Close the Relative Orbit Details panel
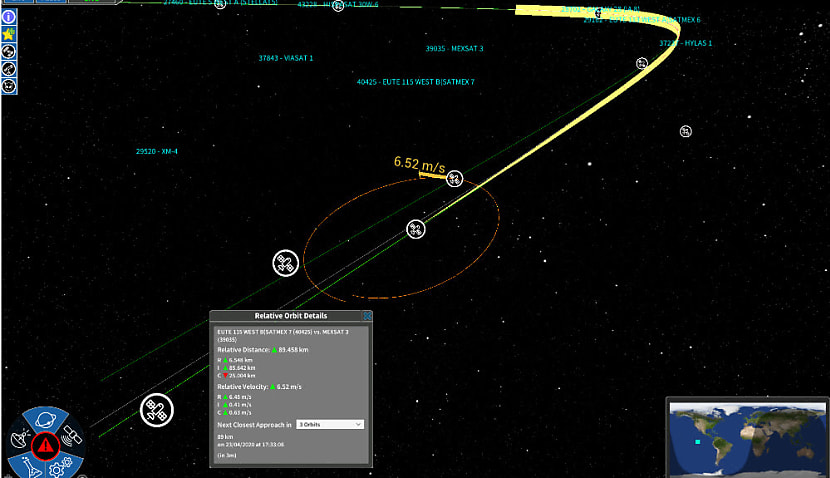The height and width of the screenshot is (478, 830). 367,316
